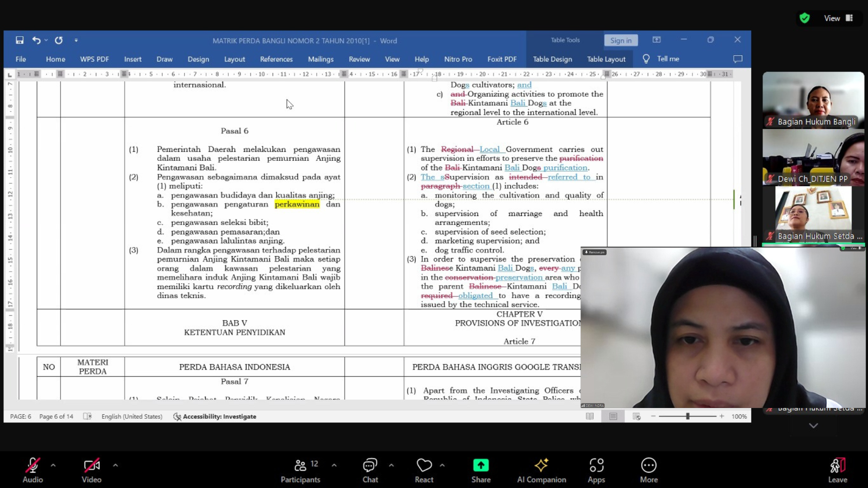Click the zoom out minus button
This screenshot has height=488, width=868.
click(x=653, y=417)
